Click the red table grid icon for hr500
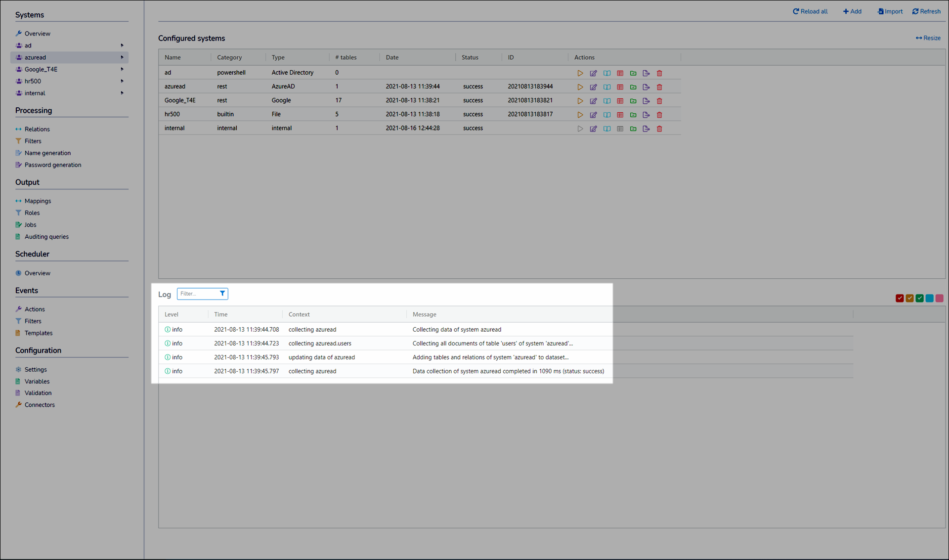 tap(620, 115)
